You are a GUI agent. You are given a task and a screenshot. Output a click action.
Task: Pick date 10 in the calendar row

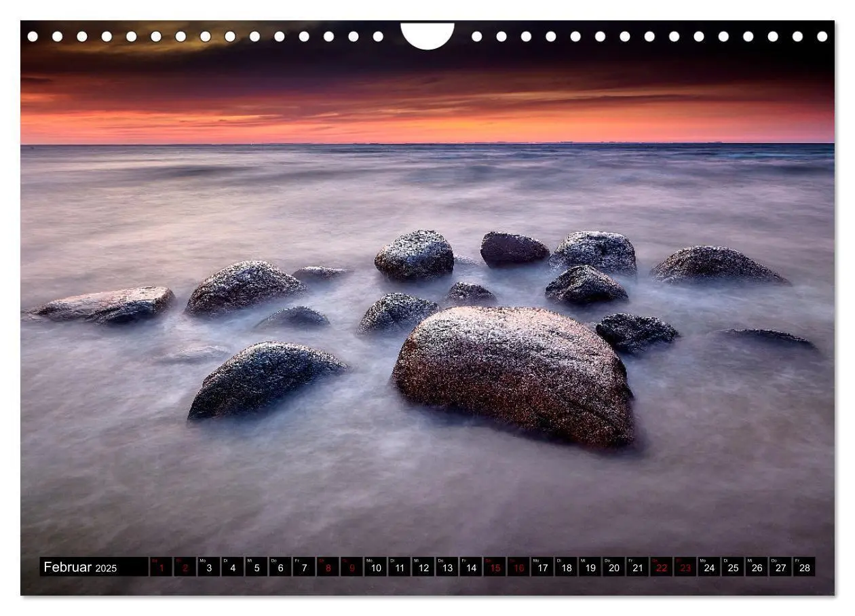[375, 567]
